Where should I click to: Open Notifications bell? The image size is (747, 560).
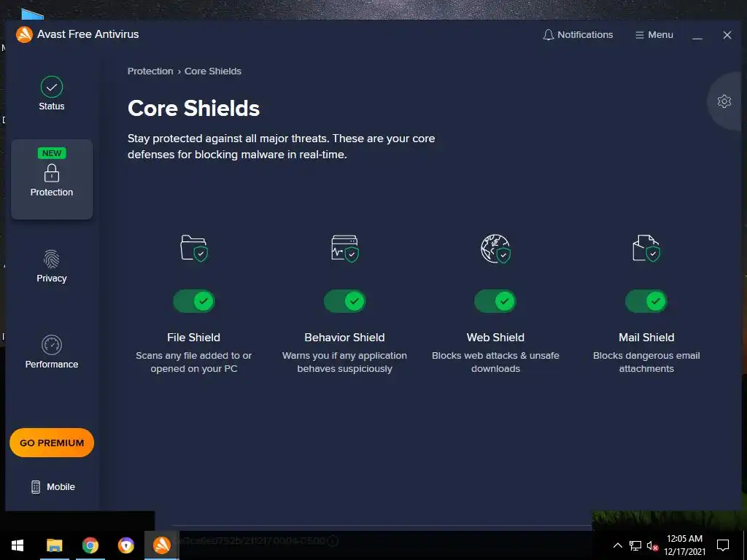[x=578, y=35]
